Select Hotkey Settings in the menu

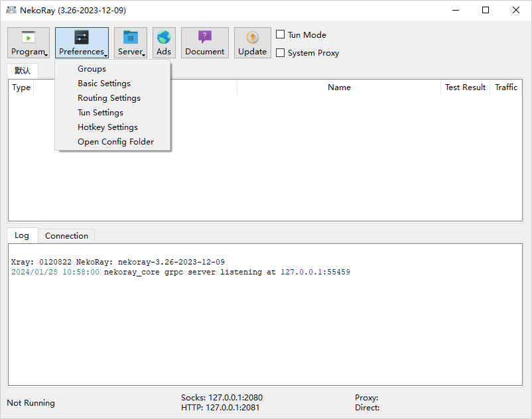(113, 127)
